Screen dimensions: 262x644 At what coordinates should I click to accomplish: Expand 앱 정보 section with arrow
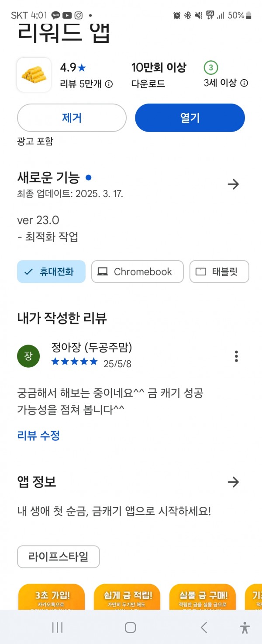tap(234, 482)
